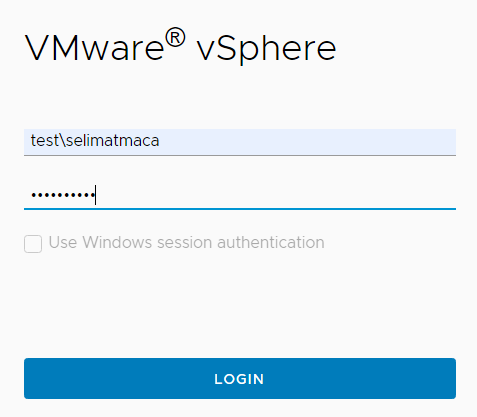Click the word "VMware" in the title
The height and width of the screenshot is (417, 477).
click(94, 47)
